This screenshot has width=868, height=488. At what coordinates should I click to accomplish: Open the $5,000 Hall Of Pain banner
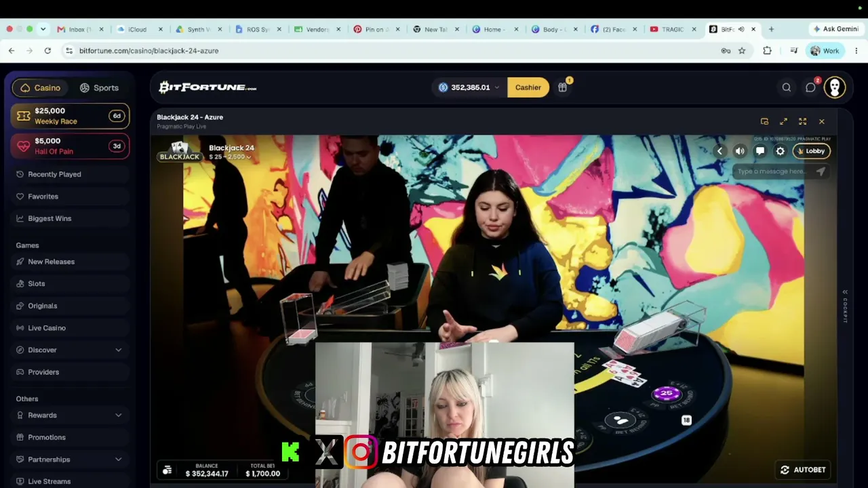(70, 146)
